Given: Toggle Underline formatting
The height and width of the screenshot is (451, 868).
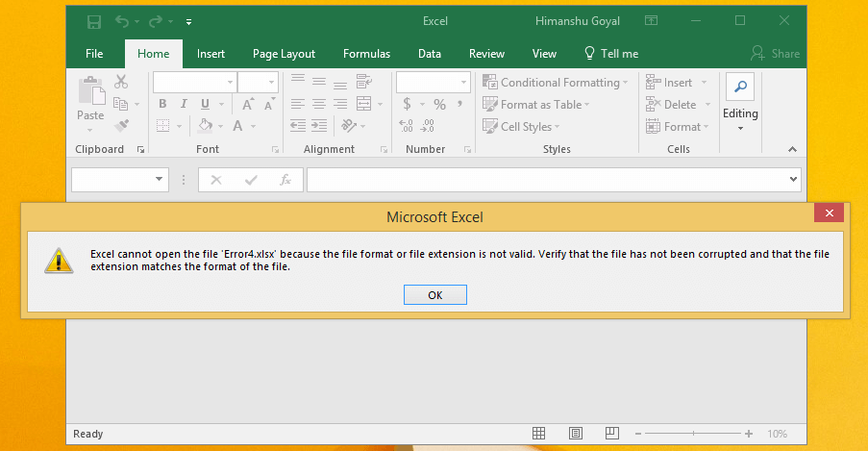Looking at the screenshot, I should [x=206, y=104].
